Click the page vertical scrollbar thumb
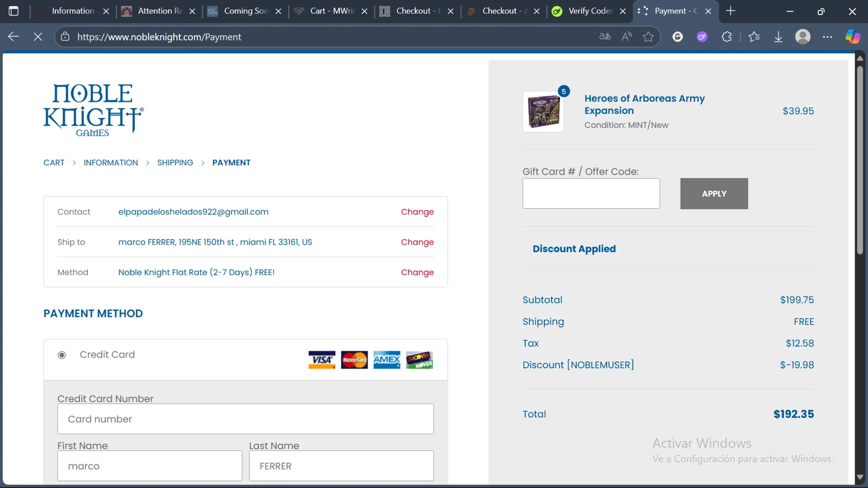This screenshot has width=868, height=488. tap(860, 159)
